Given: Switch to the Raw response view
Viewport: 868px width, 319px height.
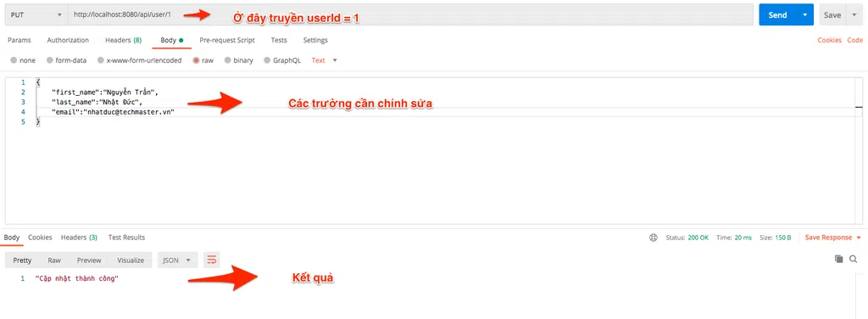Looking at the screenshot, I should [x=54, y=260].
